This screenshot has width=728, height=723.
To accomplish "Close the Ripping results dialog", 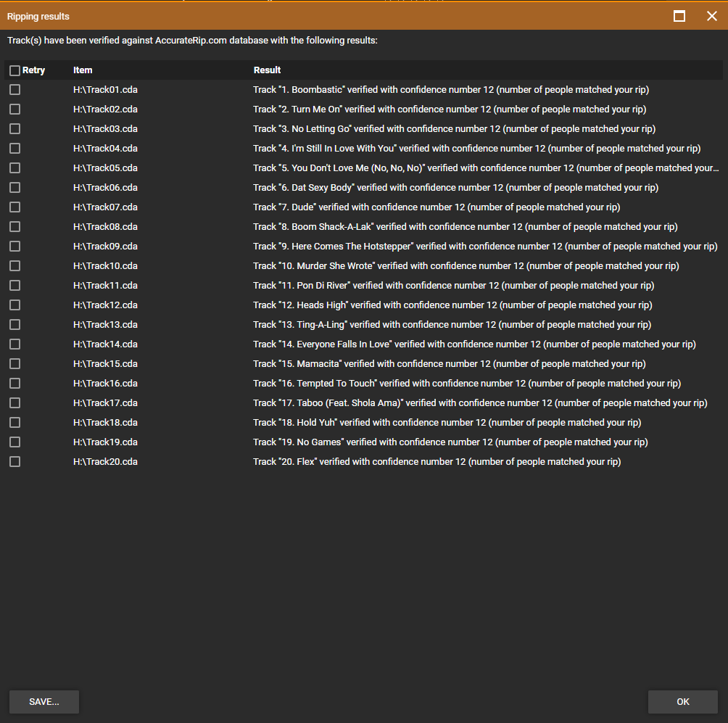I will click(x=711, y=16).
